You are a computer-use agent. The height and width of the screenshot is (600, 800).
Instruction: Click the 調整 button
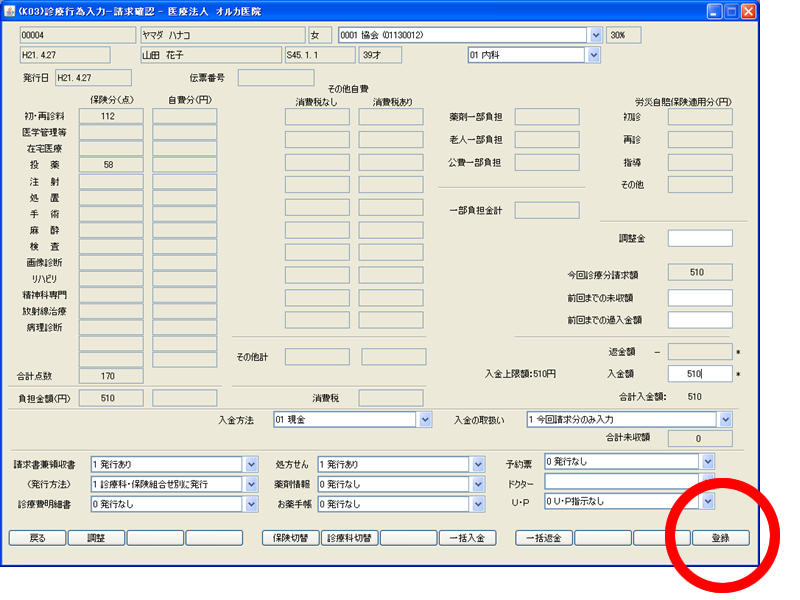coord(97,538)
